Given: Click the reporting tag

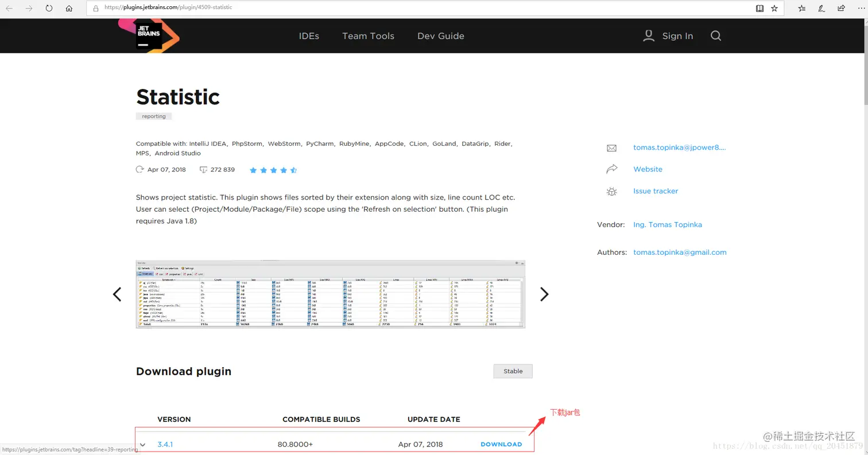Looking at the screenshot, I should 154,116.
